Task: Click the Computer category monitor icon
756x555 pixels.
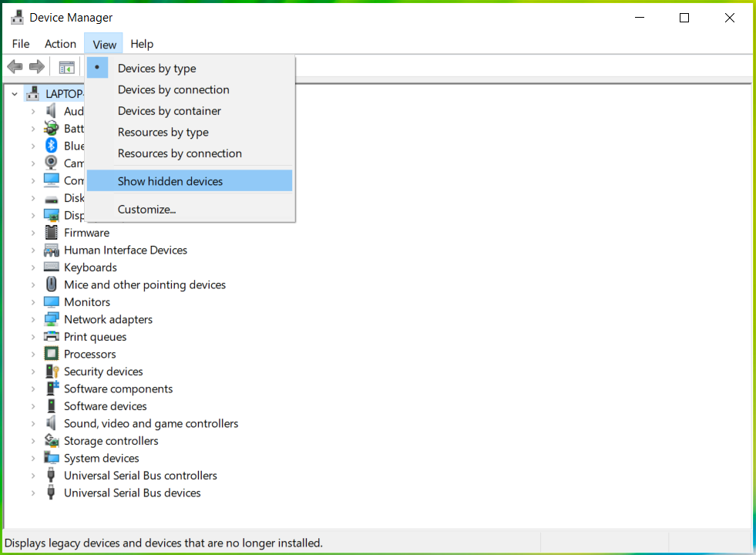Action: coord(51,180)
